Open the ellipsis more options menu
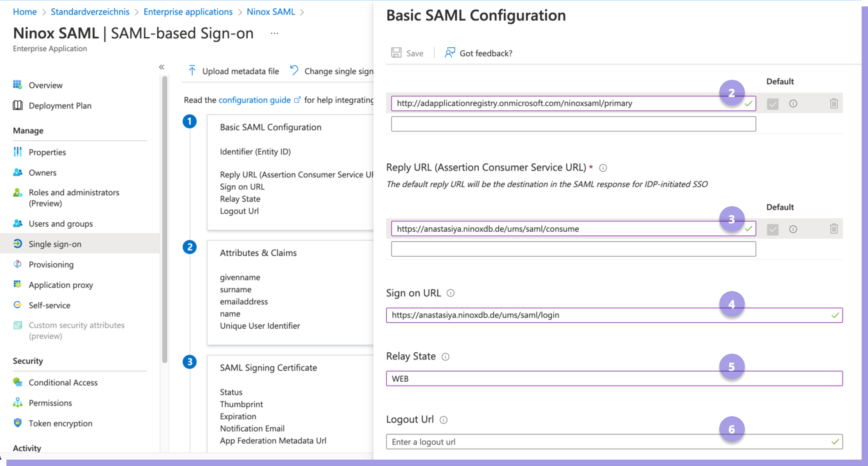 [x=274, y=33]
